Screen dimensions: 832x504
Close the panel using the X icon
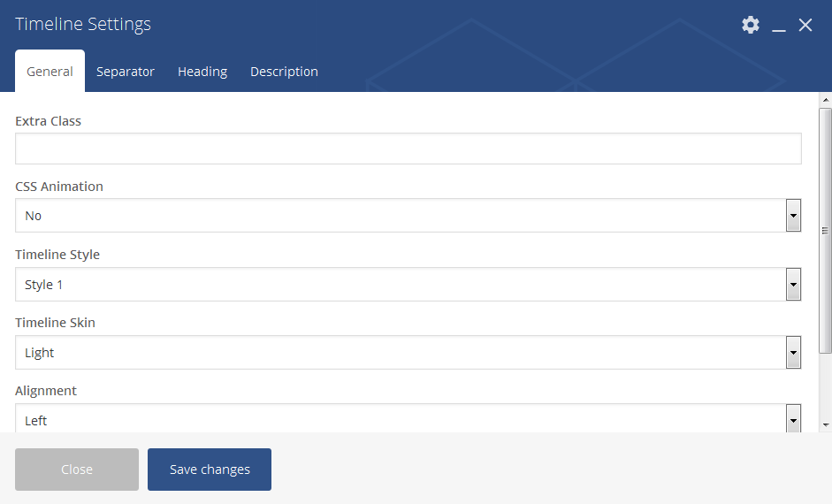coord(805,25)
